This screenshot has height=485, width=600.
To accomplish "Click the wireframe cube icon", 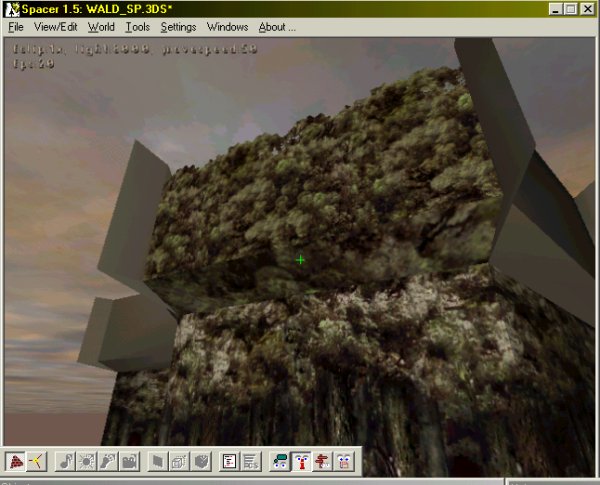I will click(x=179, y=461).
